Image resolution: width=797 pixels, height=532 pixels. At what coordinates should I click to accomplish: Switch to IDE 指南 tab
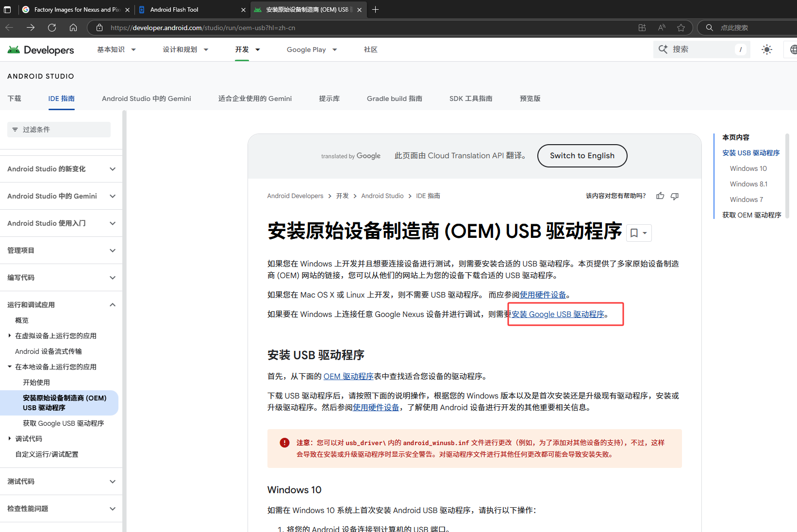[61, 99]
